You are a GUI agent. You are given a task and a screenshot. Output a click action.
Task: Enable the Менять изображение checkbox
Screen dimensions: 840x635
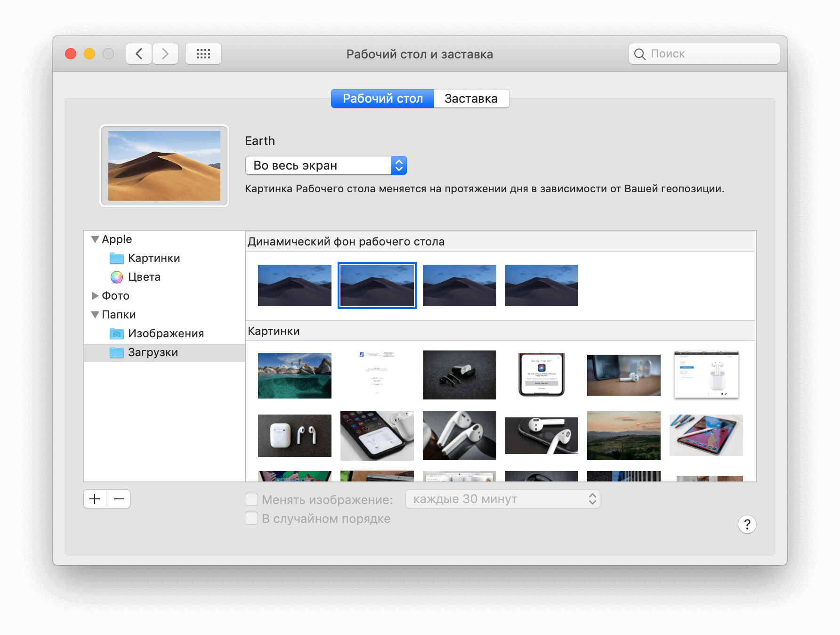(x=251, y=499)
